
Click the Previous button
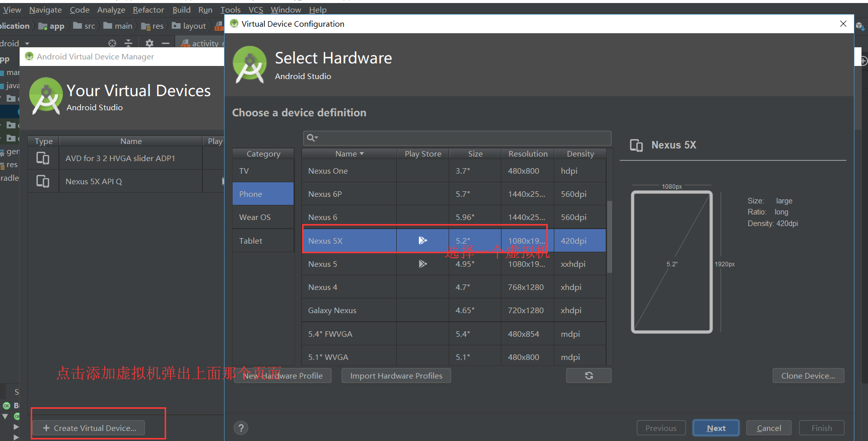tap(661, 428)
